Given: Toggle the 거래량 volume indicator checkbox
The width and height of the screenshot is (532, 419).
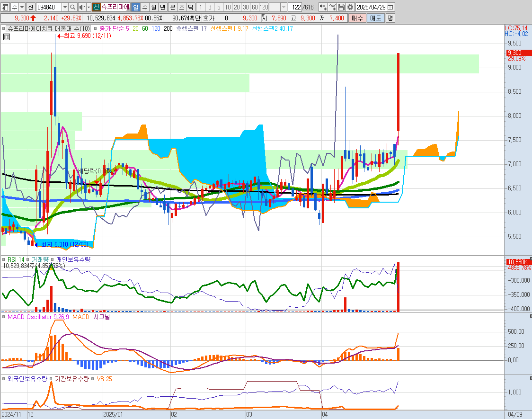Looking at the screenshot, I should [28, 259].
